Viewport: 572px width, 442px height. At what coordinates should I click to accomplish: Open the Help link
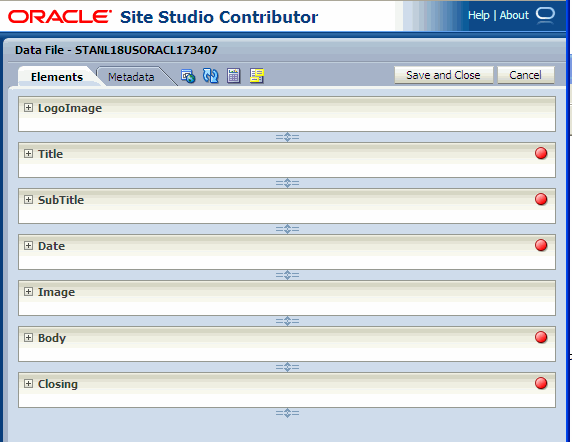[x=479, y=15]
